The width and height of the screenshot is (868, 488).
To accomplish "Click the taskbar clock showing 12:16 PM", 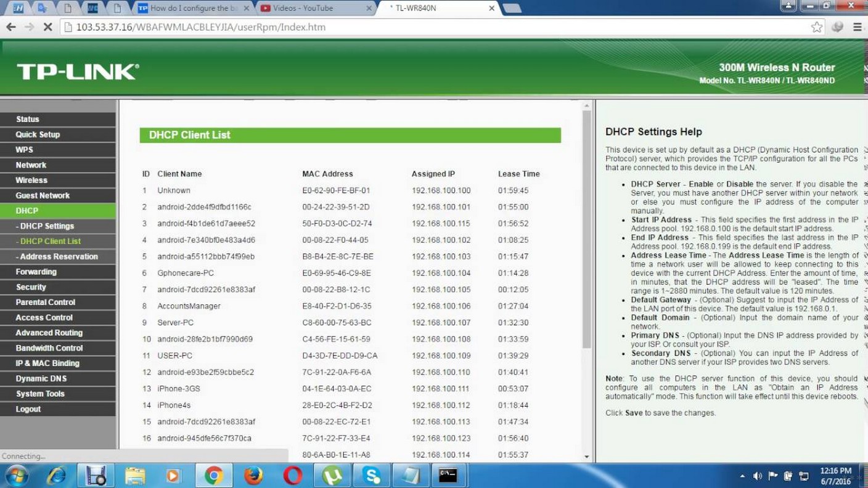I will click(x=836, y=476).
